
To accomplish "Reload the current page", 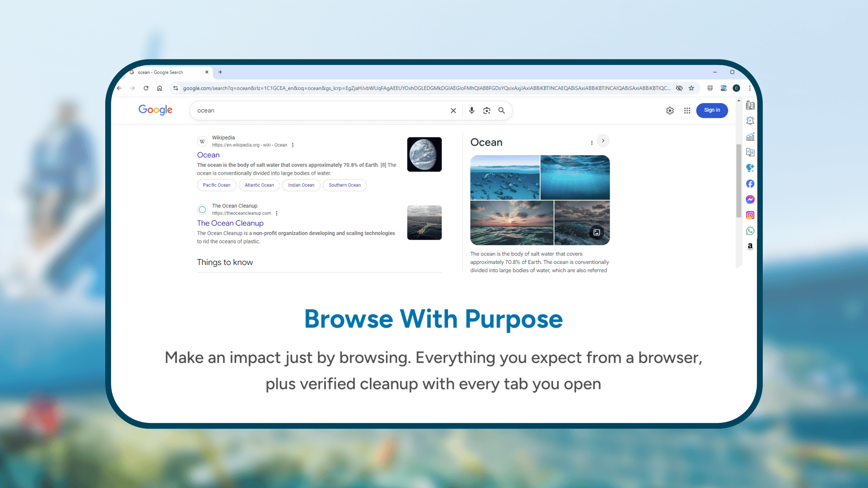I will click(x=146, y=88).
